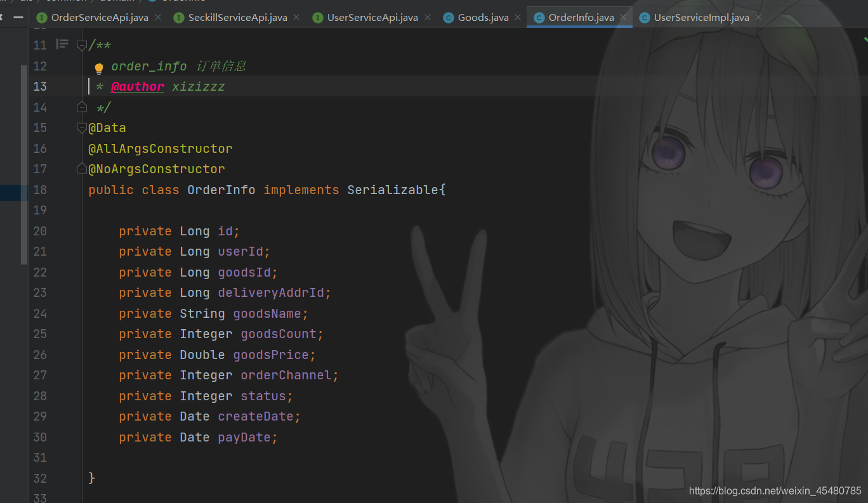Click the String type on line 24

click(202, 313)
